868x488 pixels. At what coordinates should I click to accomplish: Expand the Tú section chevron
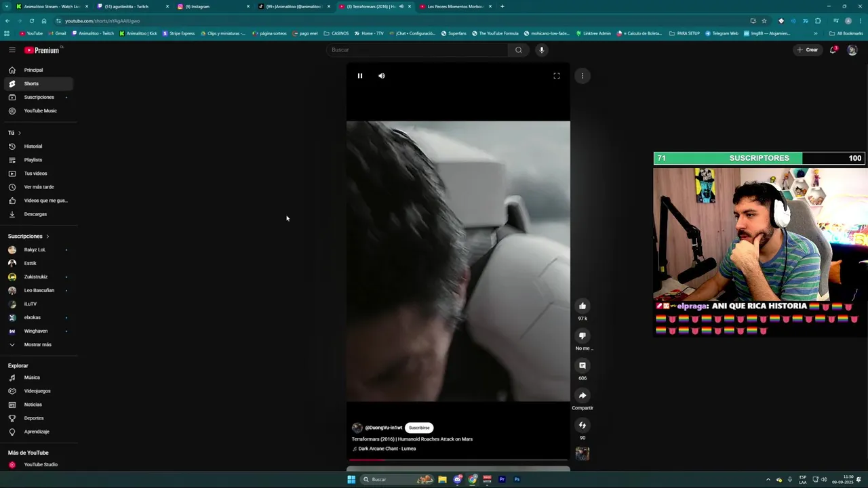(20, 133)
